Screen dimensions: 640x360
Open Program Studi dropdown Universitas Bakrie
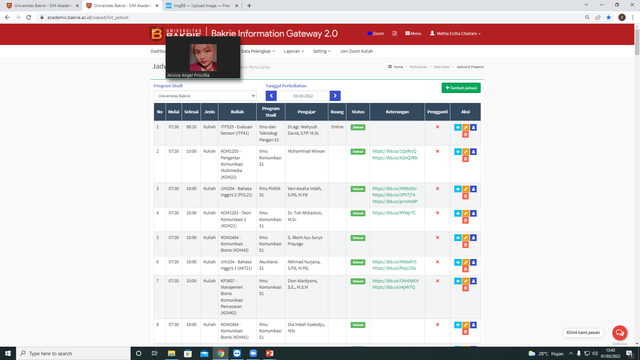[x=205, y=96]
